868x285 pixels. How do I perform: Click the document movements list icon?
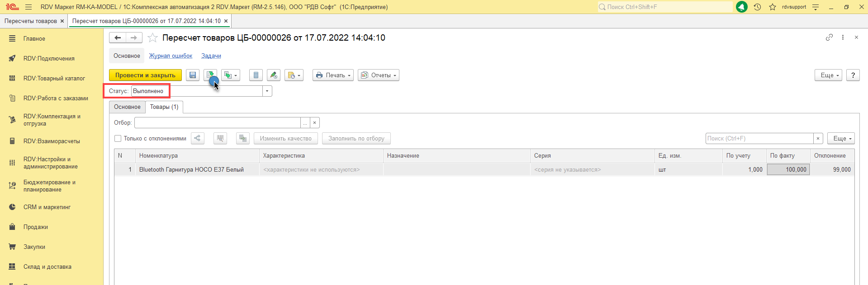coord(256,75)
